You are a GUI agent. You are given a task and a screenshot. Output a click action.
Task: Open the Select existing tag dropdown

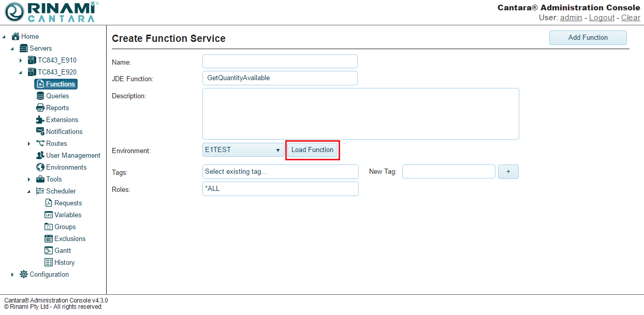tap(280, 172)
